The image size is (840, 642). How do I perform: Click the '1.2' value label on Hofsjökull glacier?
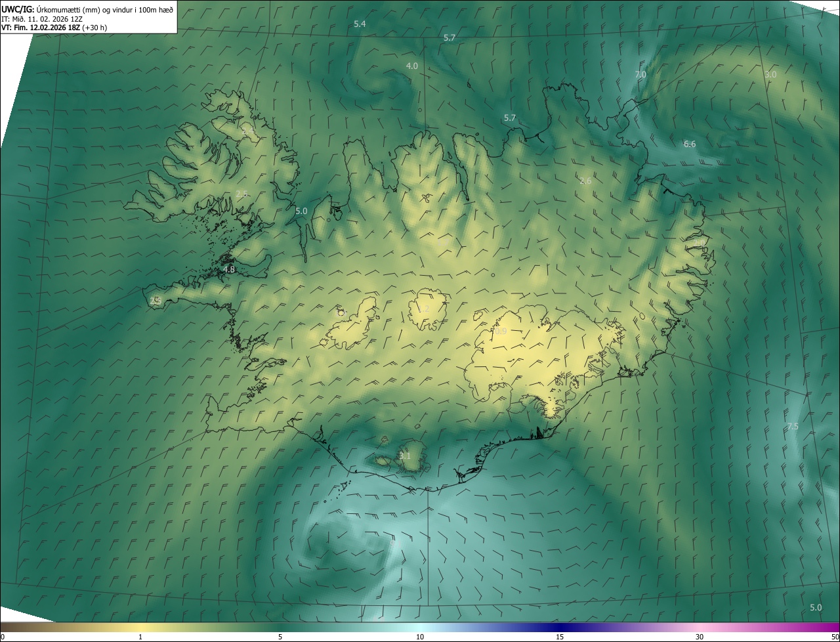click(424, 309)
